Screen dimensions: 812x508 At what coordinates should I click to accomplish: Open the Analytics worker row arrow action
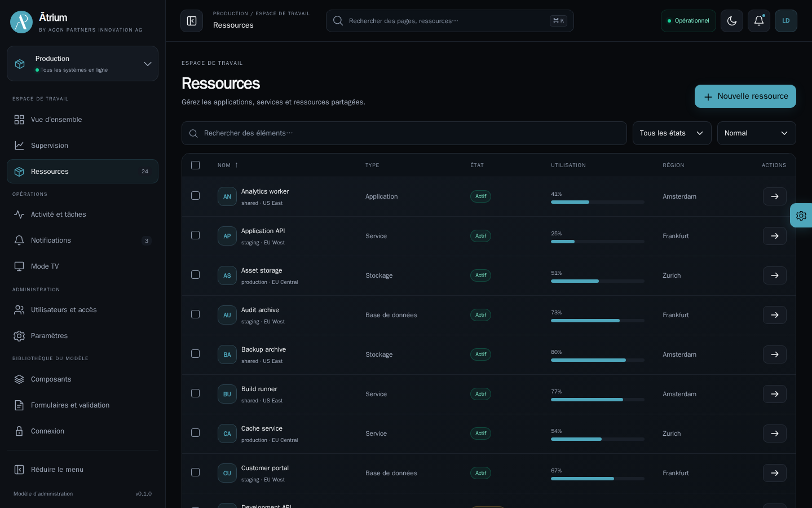[x=775, y=196]
